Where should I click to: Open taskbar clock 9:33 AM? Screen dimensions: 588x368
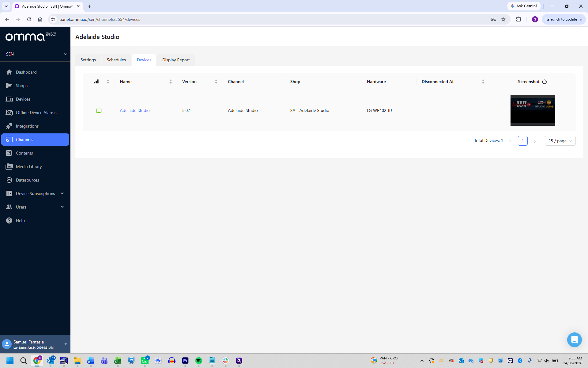[573, 361]
